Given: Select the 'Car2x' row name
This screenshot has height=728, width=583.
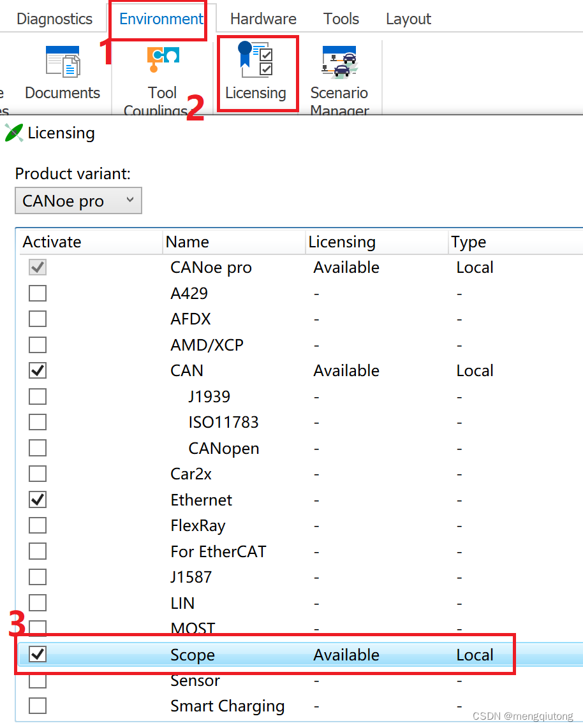Looking at the screenshot, I should (191, 474).
